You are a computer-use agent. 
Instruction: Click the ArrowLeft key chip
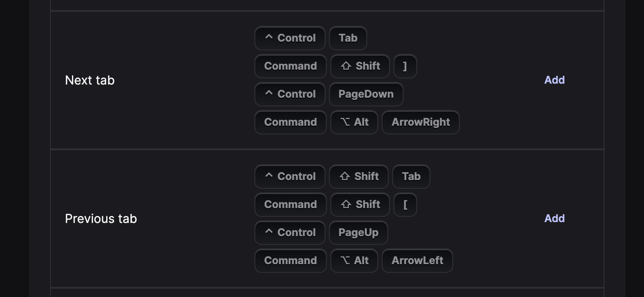417,261
